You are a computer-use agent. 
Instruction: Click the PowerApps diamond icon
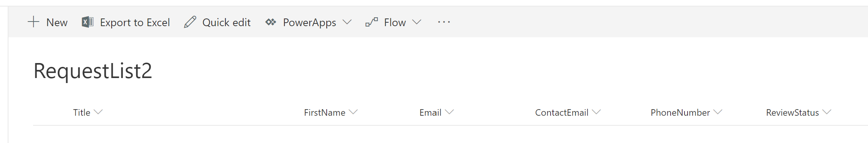pyautogui.click(x=271, y=22)
